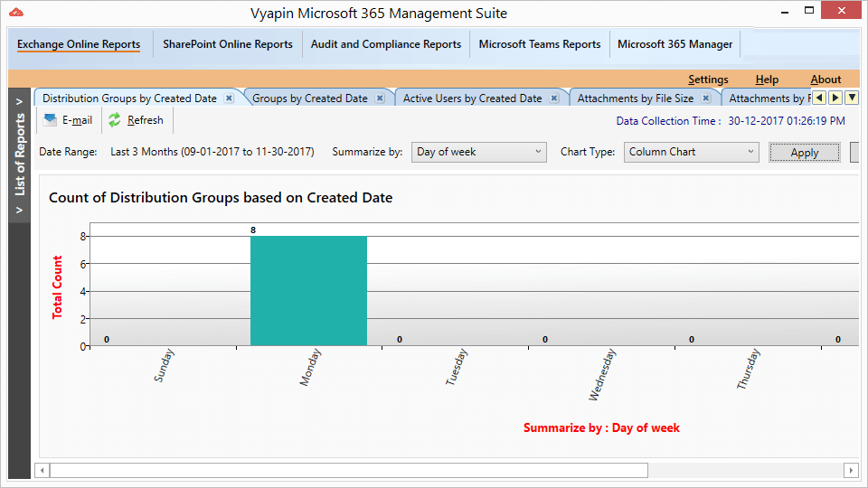Open the tab list down-arrow button

[852, 98]
